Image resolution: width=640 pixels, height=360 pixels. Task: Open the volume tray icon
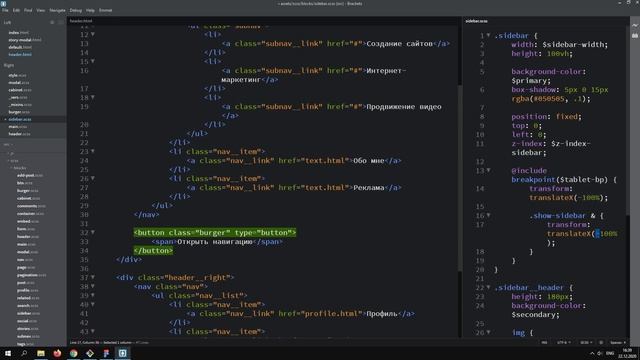click(x=600, y=353)
